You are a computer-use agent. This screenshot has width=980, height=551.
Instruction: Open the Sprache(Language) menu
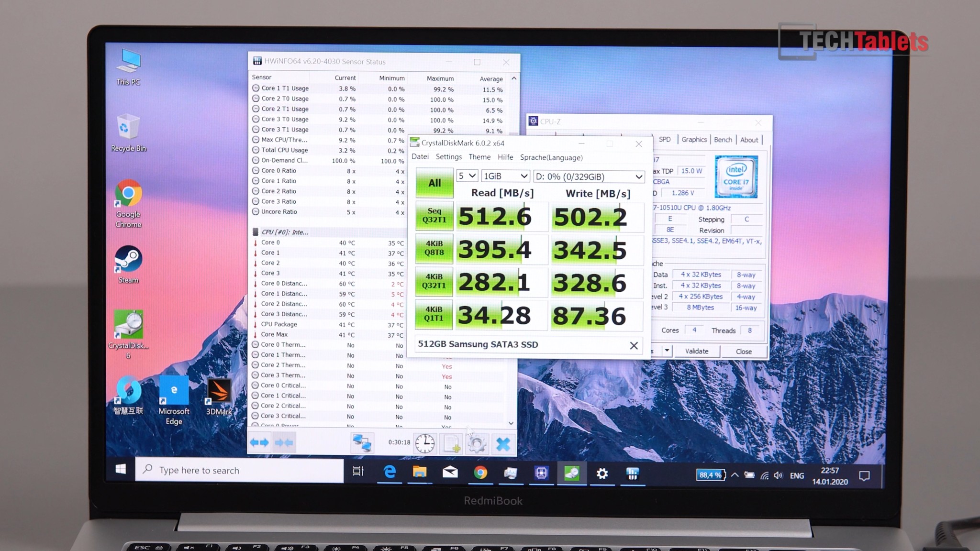[x=551, y=157]
